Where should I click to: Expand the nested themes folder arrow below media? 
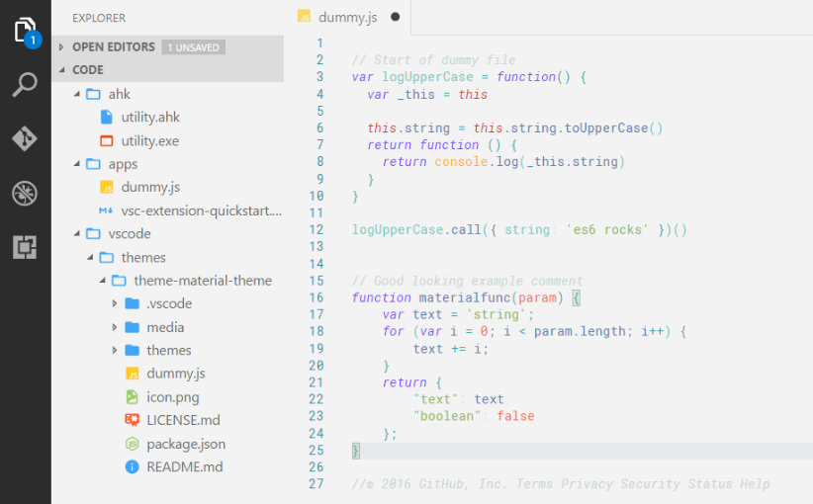115,350
